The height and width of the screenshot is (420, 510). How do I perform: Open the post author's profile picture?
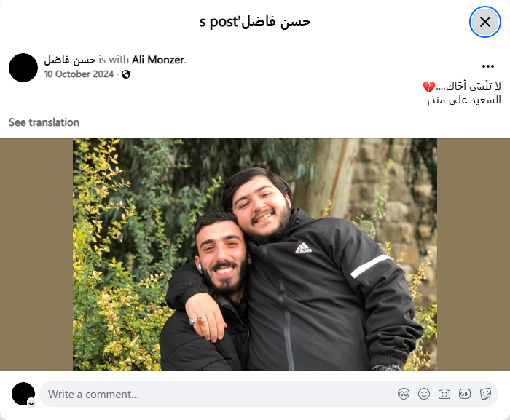[23, 68]
